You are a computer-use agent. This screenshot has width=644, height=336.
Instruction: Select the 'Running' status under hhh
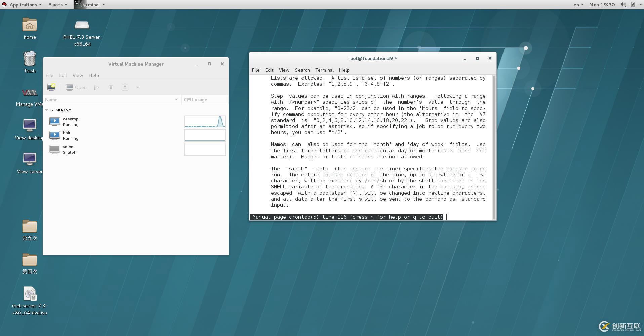click(x=71, y=138)
